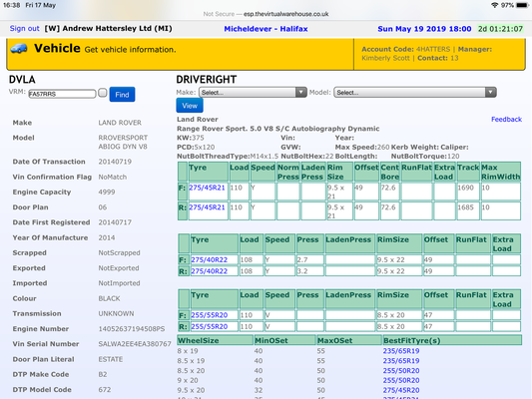Click the DTP Model Code value 672

tap(105, 390)
